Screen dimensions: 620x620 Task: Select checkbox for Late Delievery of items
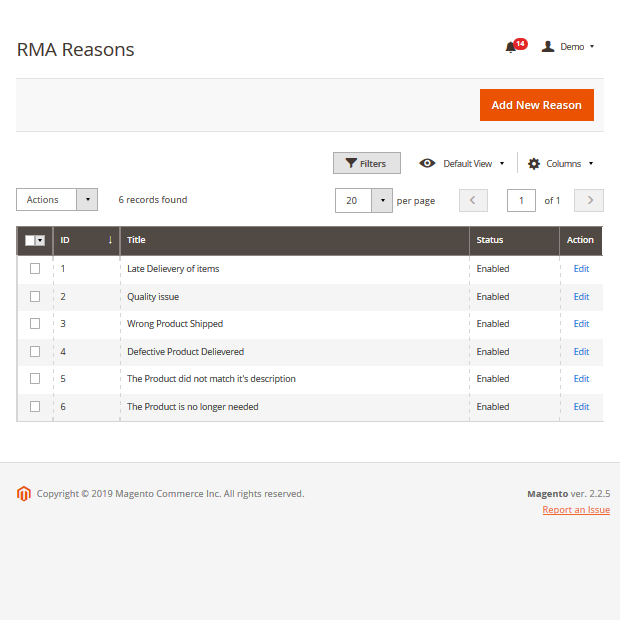(35, 269)
